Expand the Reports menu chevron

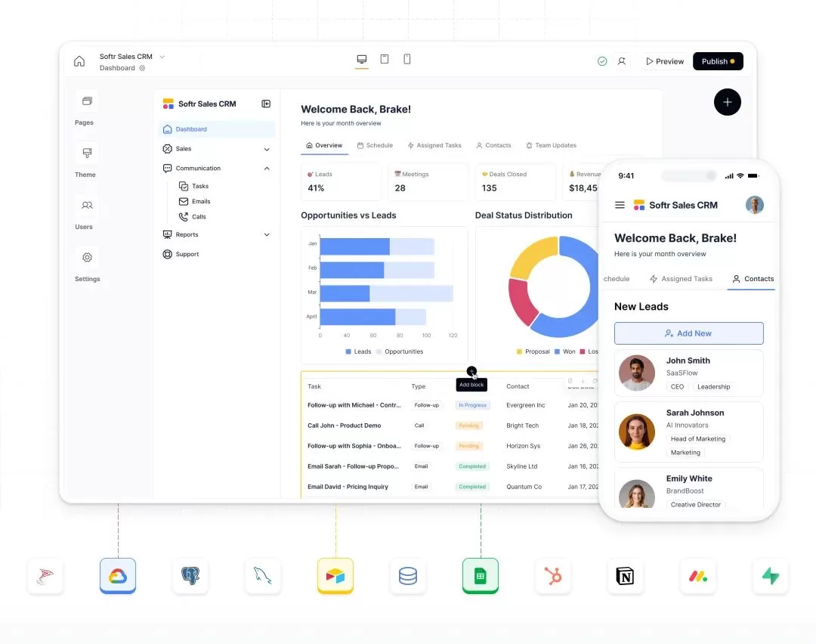pos(267,235)
